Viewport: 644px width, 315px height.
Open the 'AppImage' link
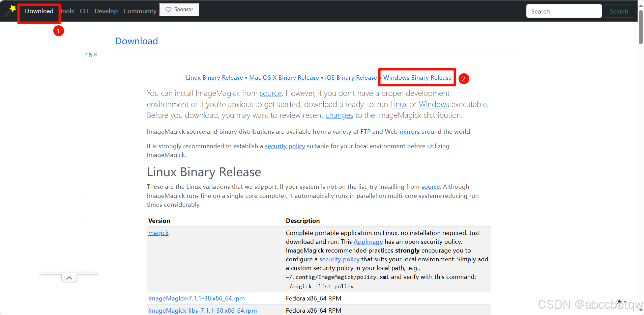pyautogui.click(x=368, y=242)
